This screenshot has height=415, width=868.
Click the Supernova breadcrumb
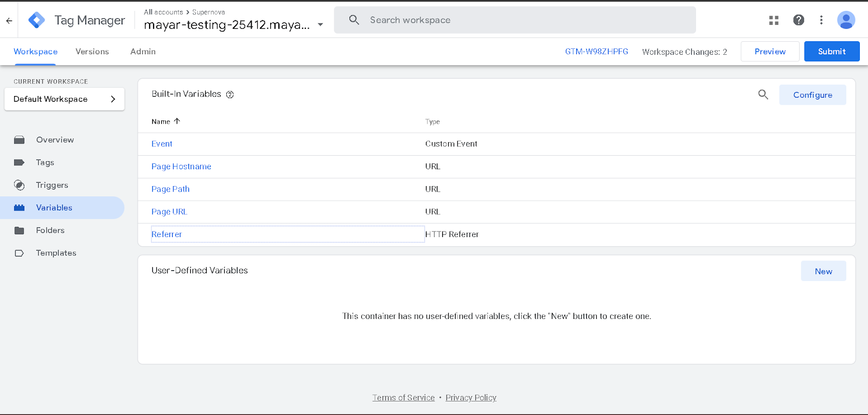pyautogui.click(x=208, y=12)
